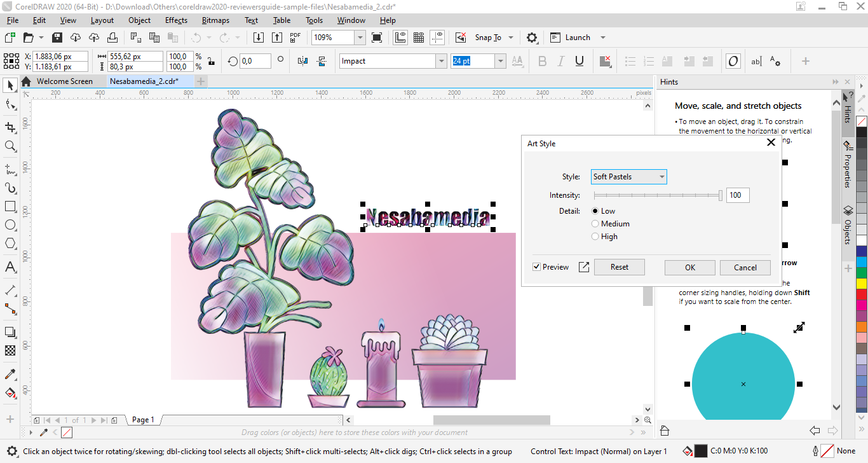Screen dimensions: 868x463
Task: Toggle underline text formatting
Action: point(580,61)
